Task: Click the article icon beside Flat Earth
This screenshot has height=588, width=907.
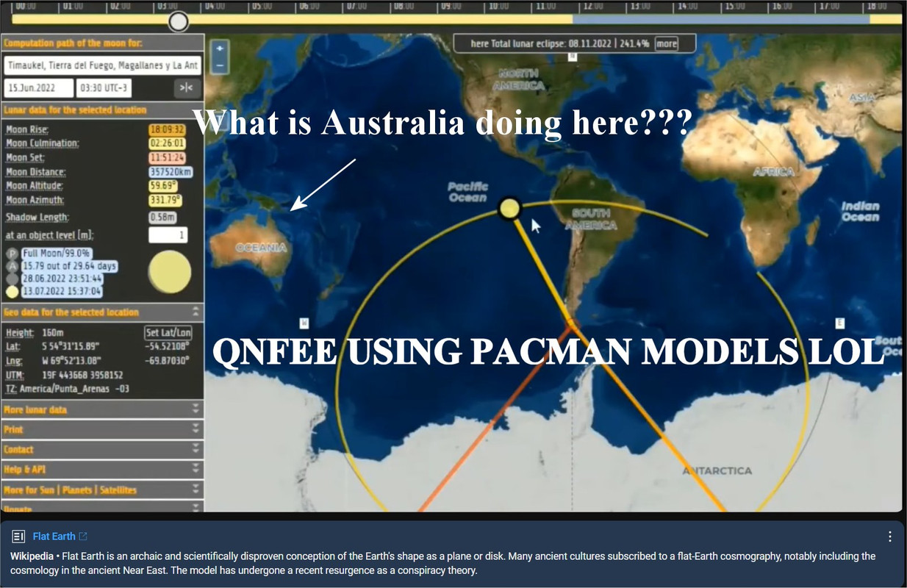Action: coord(19,537)
